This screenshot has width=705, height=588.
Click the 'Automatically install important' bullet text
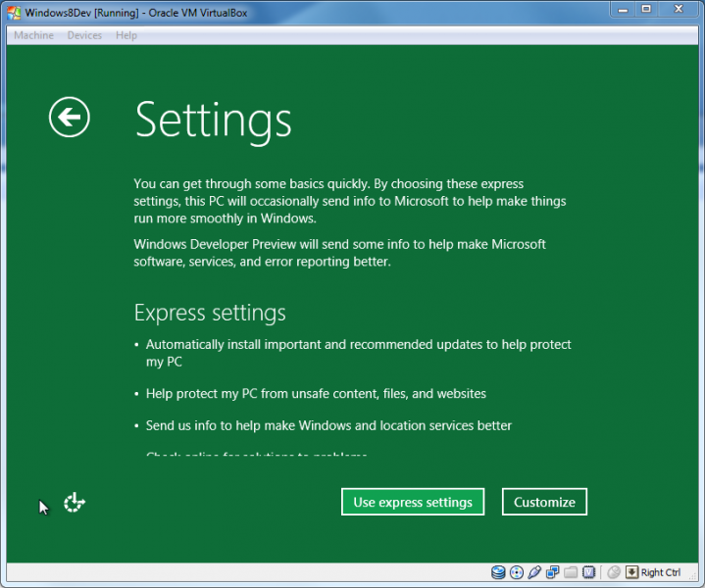[358, 353]
